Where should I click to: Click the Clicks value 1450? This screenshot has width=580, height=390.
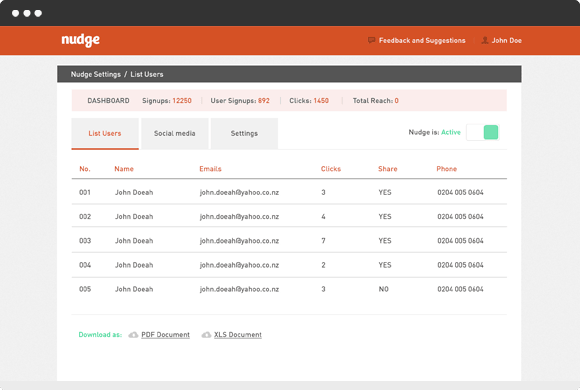(321, 101)
